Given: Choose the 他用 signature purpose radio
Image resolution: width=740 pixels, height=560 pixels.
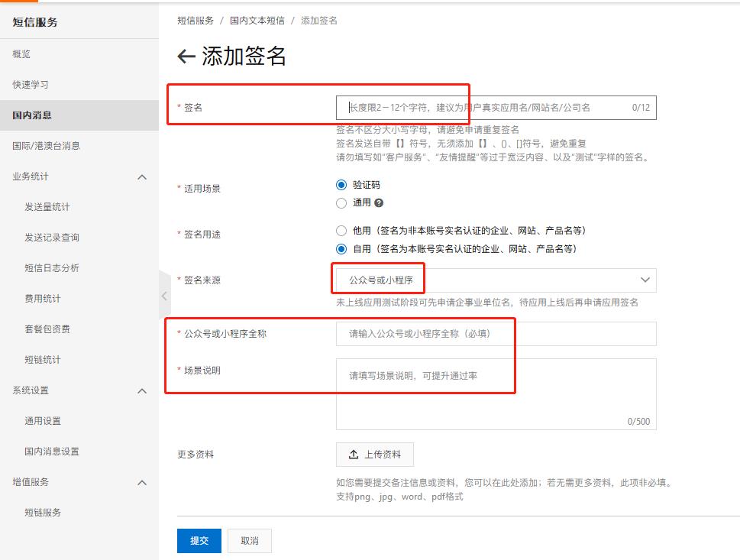Looking at the screenshot, I should pyautogui.click(x=341, y=231).
